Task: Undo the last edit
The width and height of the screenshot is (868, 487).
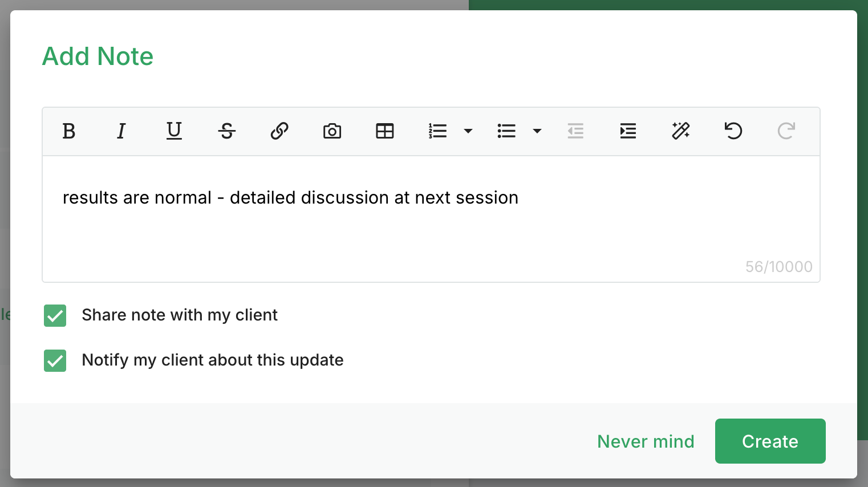Action: tap(733, 131)
